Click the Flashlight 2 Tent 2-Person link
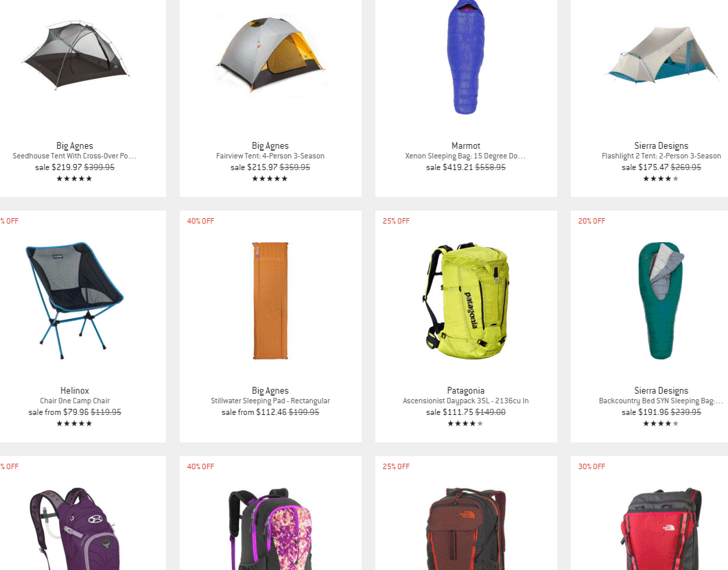This screenshot has height=570, width=728. pyautogui.click(x=661, y=156)
